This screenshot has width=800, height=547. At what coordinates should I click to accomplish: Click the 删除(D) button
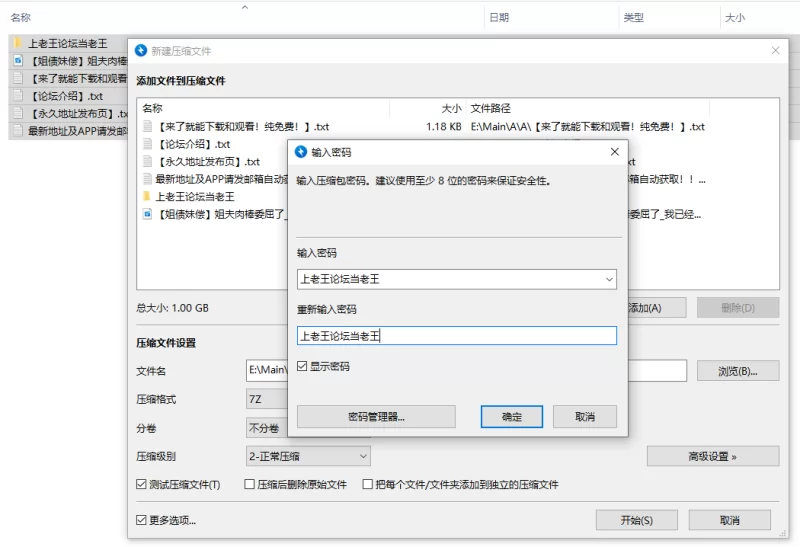(x=738, y=308)
